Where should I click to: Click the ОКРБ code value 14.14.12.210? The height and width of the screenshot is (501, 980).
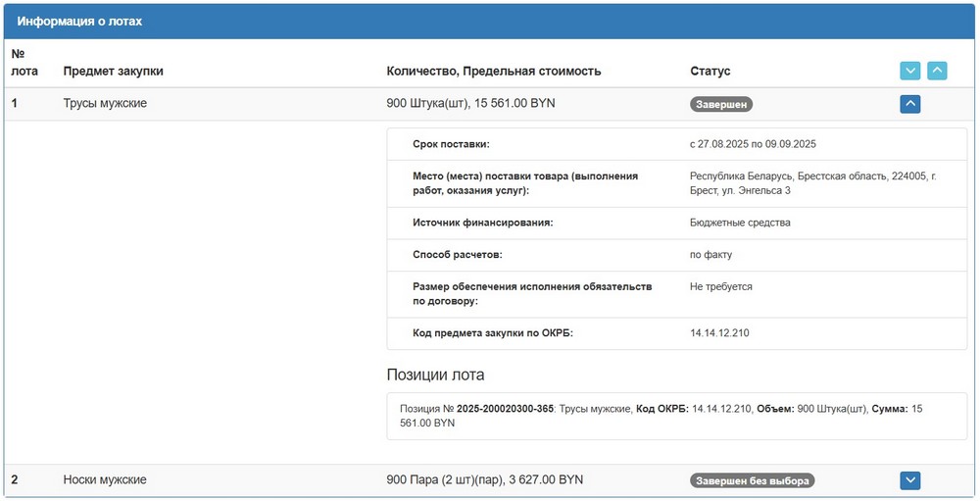tap(719, 333)
